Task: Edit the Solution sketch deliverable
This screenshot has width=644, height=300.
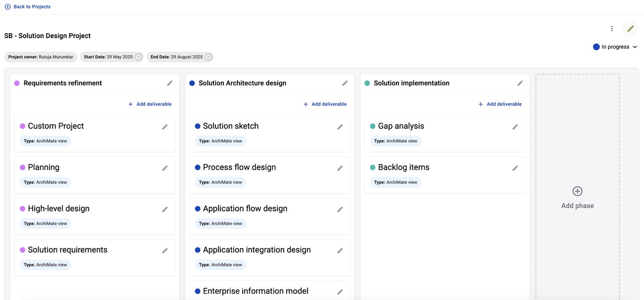Action: 340,127
